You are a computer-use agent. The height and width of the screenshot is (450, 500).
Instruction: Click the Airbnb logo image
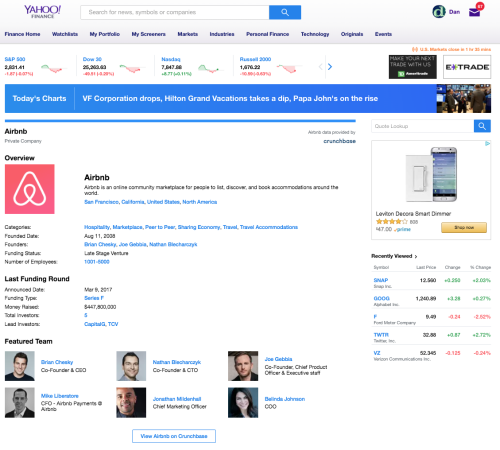[x=30, y=189]
